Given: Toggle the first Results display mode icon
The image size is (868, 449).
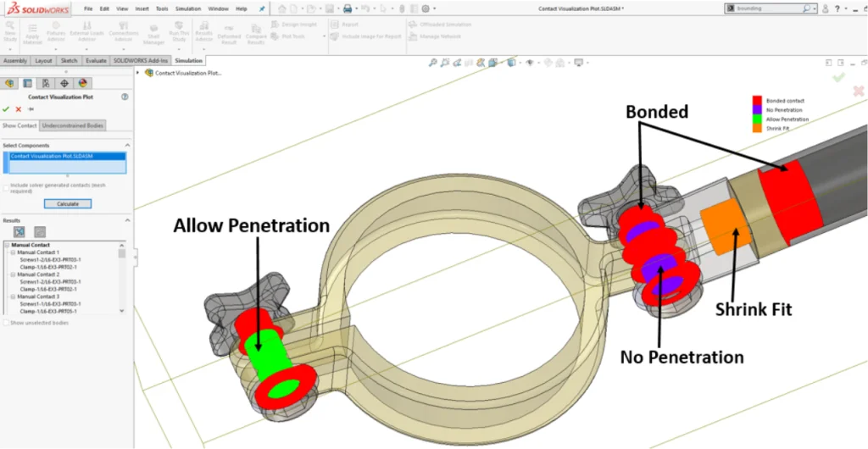Looking at the screenshot, I should 19,231.
